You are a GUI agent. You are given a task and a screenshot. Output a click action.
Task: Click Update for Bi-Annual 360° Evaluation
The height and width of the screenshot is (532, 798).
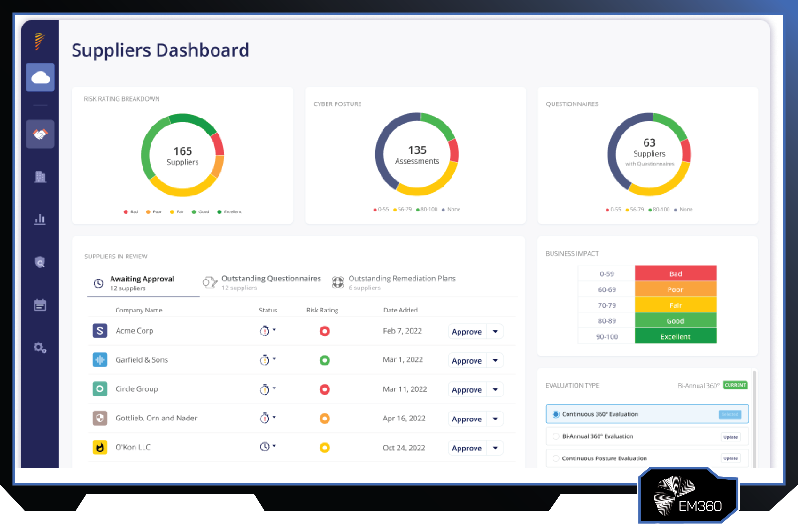(x=730, y=437)
